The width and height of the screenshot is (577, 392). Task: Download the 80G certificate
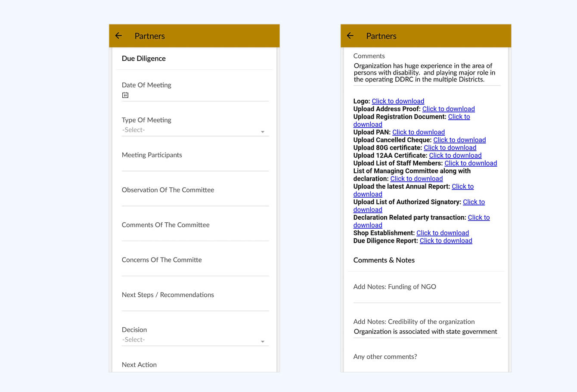point(450,147)
